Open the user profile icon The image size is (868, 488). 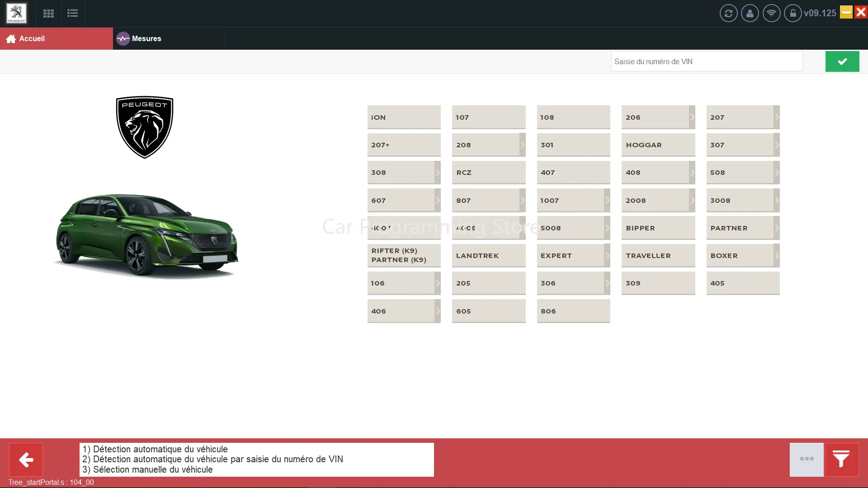pyautogui.click(x=750, y=13)
